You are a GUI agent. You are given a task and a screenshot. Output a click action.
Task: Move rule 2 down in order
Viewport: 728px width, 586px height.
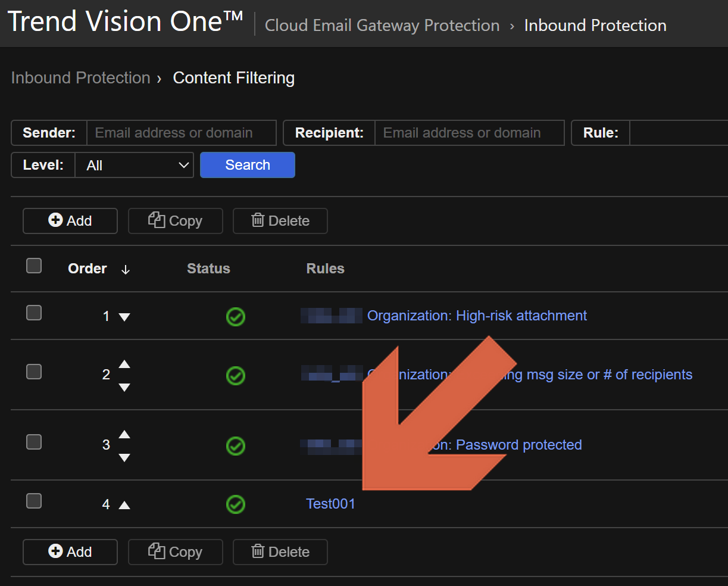[x=124, y=388]
